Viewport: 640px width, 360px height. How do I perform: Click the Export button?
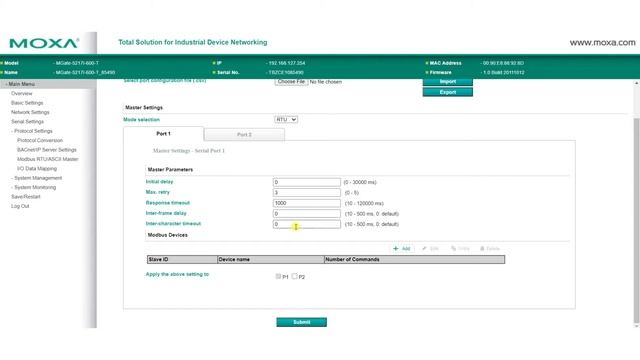click(x=448, y=92)
